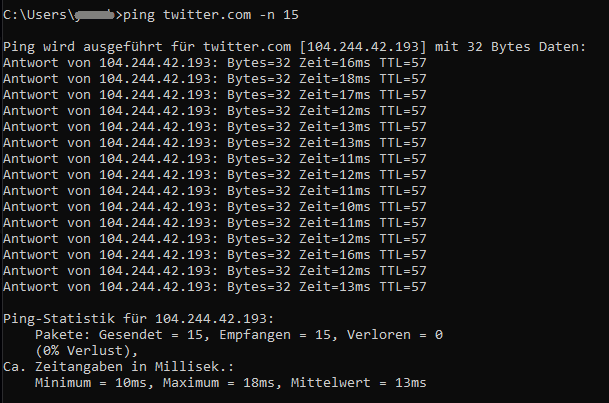This screenshot has height=403, width=609.
Task: Click the Verloren = 0 value
Action: click(x=395, y=335)
